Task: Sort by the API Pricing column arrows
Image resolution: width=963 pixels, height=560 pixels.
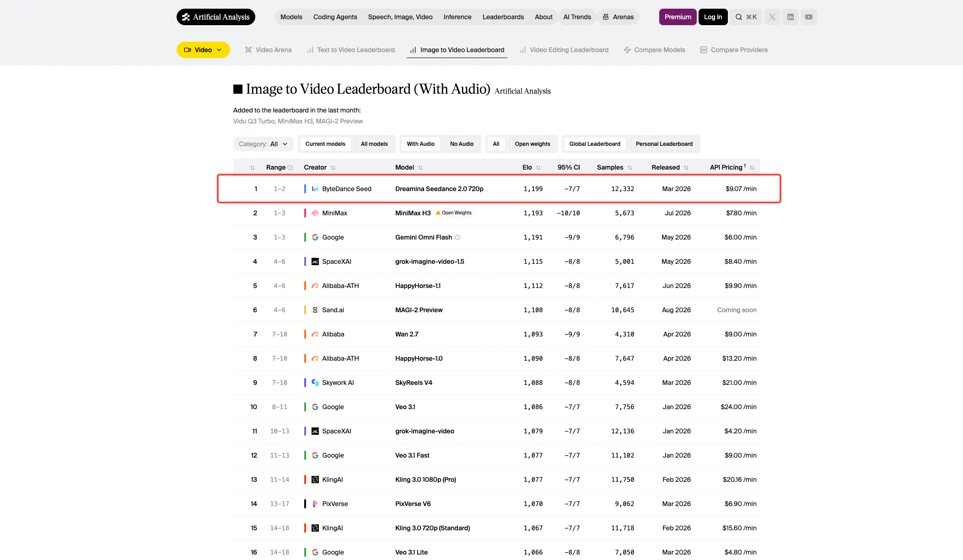Action: click(752, 168)
